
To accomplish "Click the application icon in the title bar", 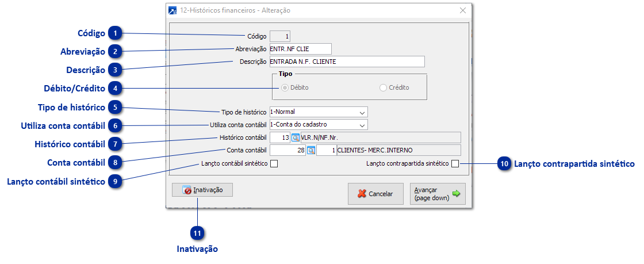I will 172,10.
